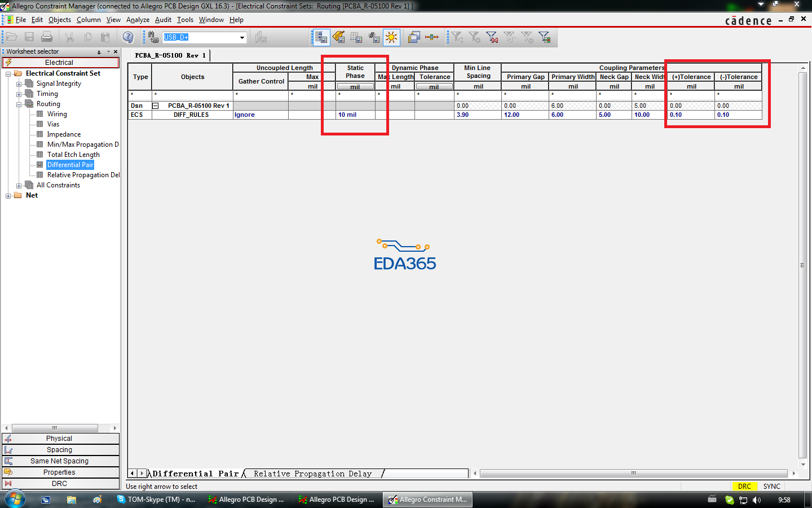Click the USB_D+ object name field
The width and height of the screenshot is (812, 508).
[200, 37]
